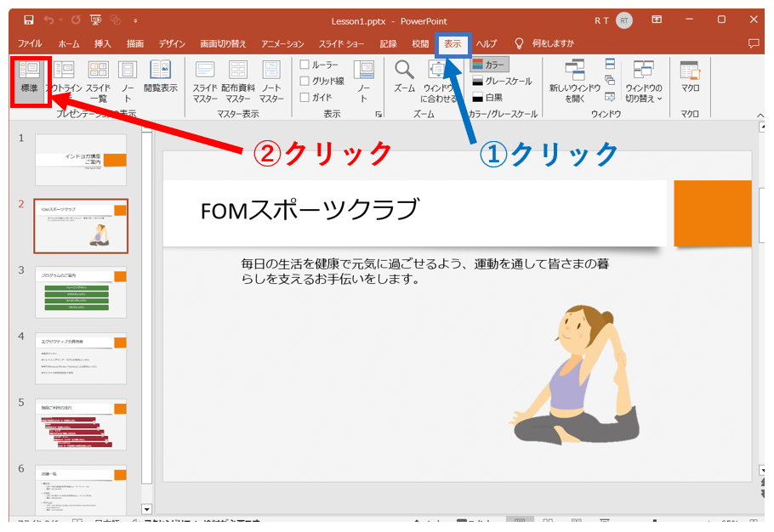Open the 描画 tab
This screenshot has height=532, width=774.
(134, 43)
